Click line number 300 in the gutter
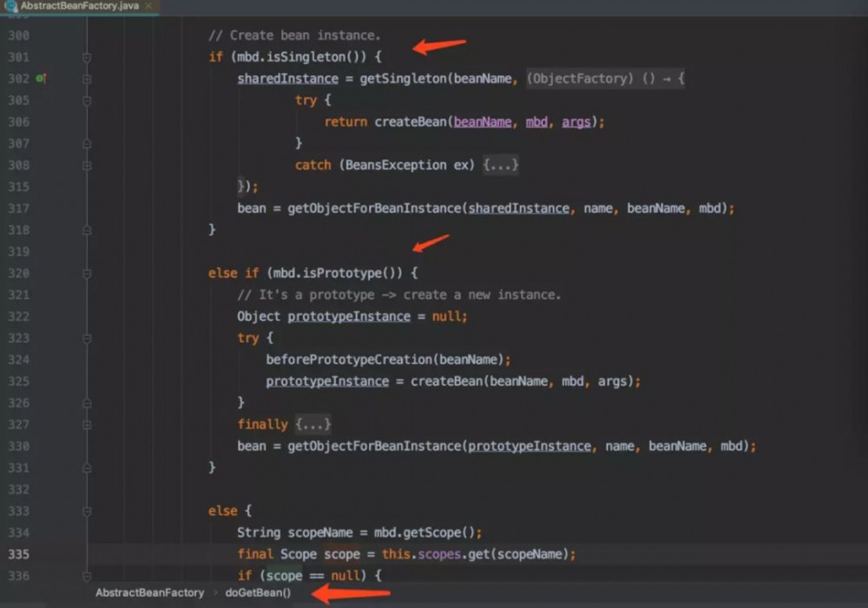The width and height of the screenshot is (868, 608). point(18,36)
